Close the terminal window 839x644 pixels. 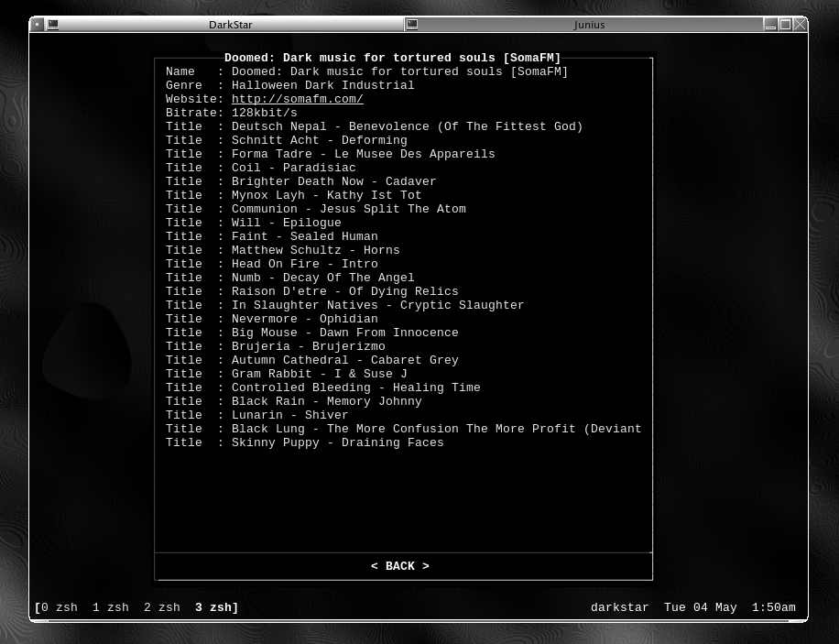coord(801,25)
